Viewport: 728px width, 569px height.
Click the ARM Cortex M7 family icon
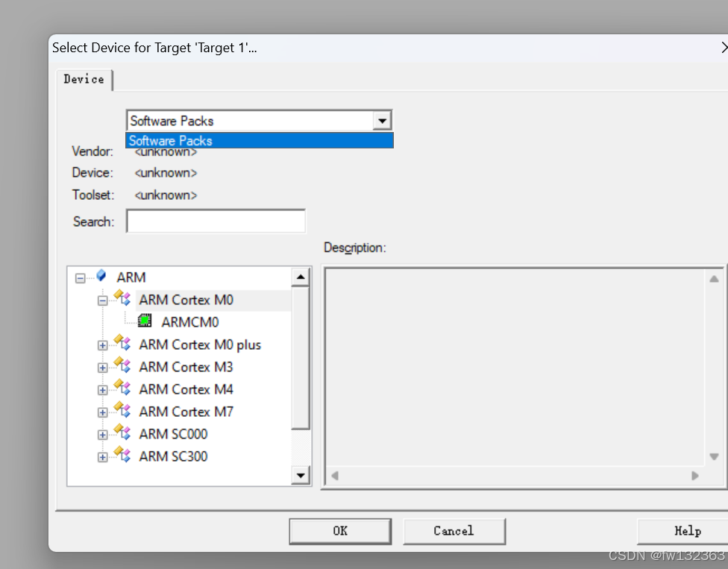pyautogui.click(x=122, y=410)
